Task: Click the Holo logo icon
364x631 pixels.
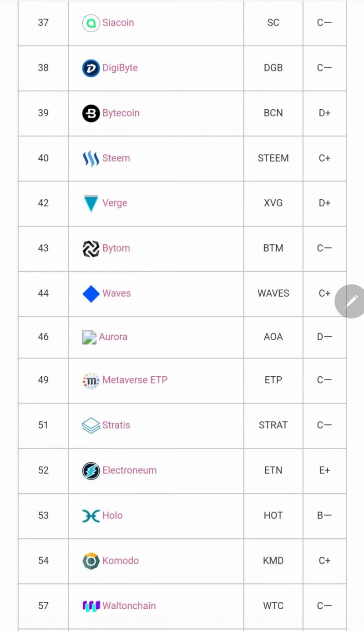Action: pos(91,515)
